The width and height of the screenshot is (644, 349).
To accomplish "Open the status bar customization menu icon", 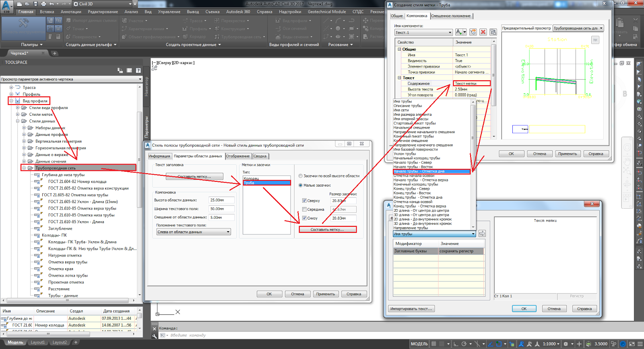I will click(639, 344).
